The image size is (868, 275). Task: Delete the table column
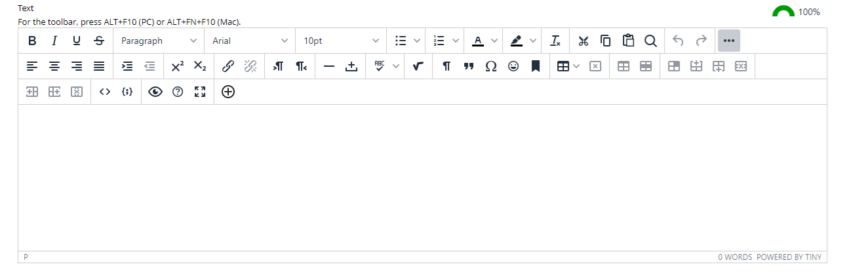[77, 92]
